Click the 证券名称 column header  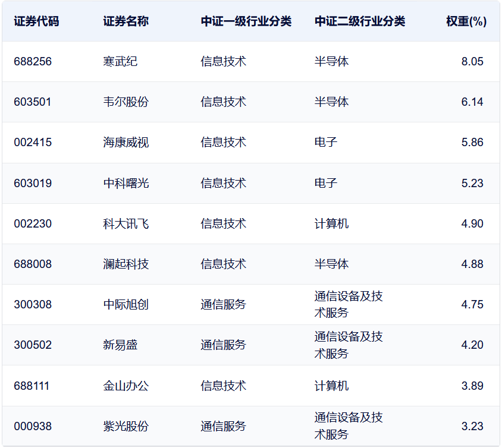(126, 21)
